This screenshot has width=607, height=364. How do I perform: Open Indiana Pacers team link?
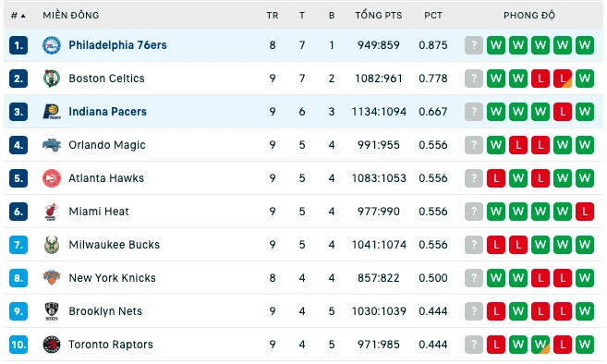point(107,112)
